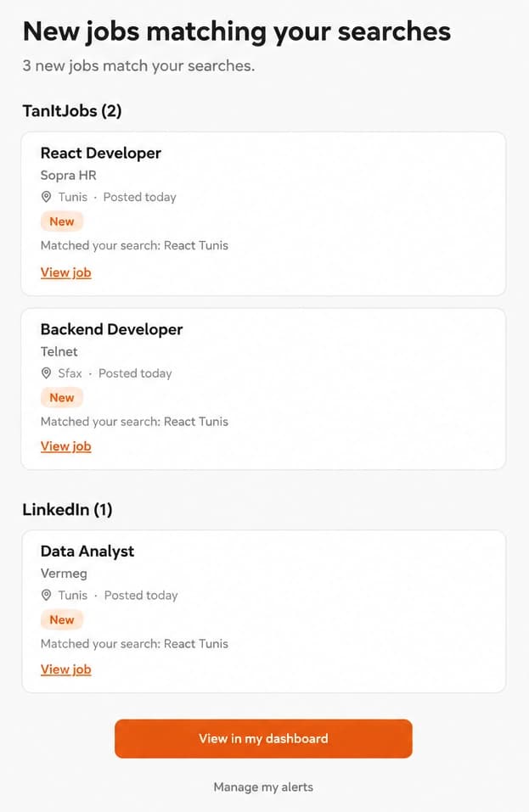Viewport: 529px width, 812px height.
Task: Open View job link for React Developer
Action: click(65, 272)
